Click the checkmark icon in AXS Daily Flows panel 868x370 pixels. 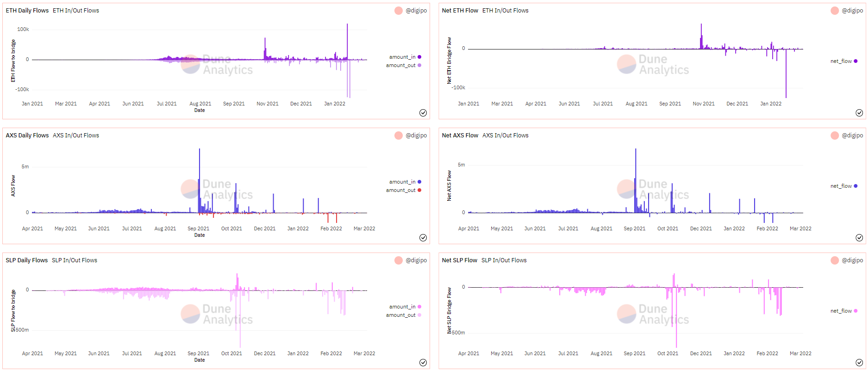423,238
